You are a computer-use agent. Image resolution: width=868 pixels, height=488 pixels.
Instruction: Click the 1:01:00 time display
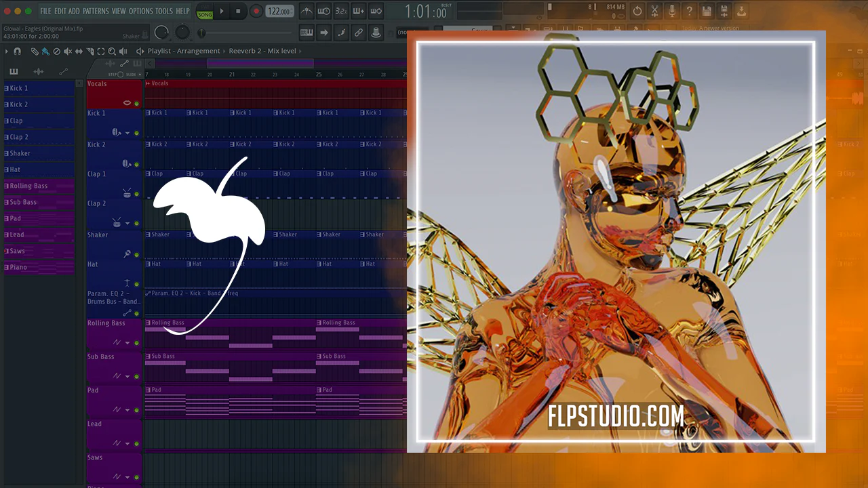pos(426,12)
